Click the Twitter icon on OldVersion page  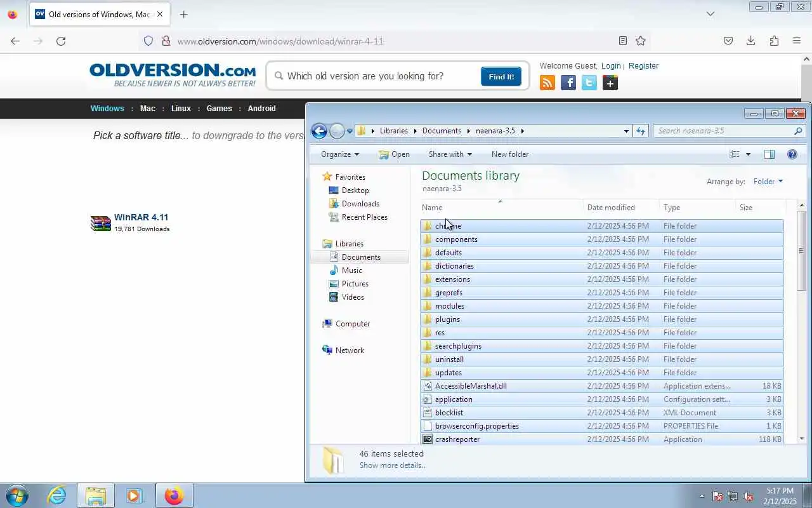(x=589, y=83)
